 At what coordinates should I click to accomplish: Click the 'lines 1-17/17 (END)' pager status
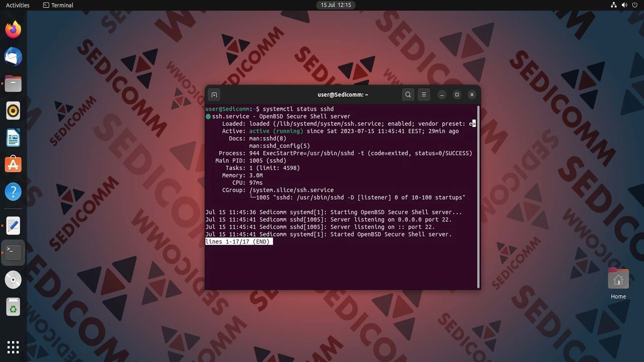pyautogui.click(x=239, y=242)
